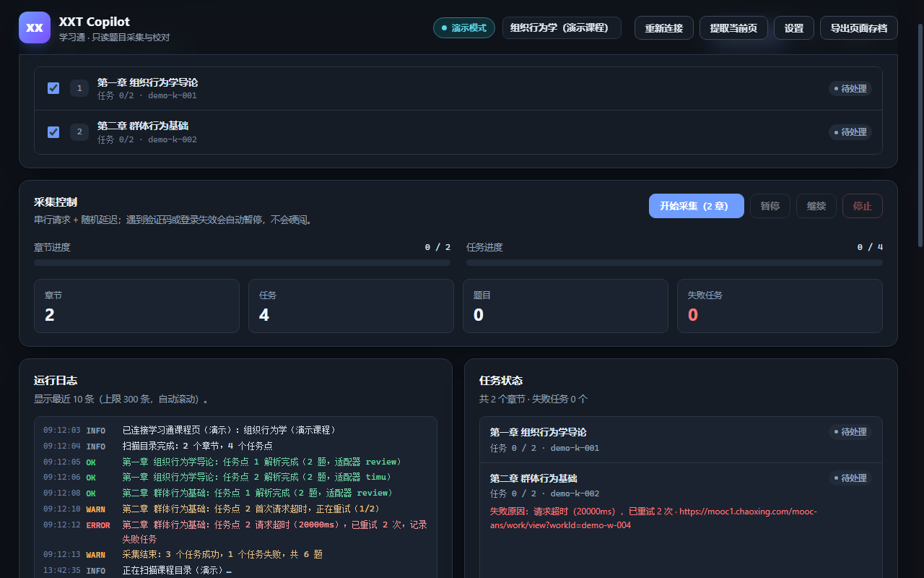Image resolution: width=924 pixels, height=578 pixels.
Task: Click the 09:12:05 OK log entry
Action: [x=235, y=462]
